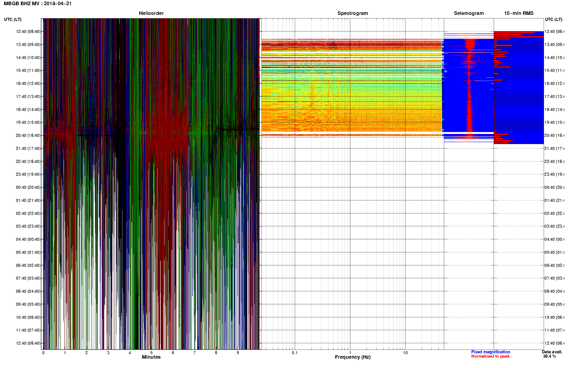The height and width of the screenshot is (368, 588).
Task: Click the left '12:40 (08:40)' top time label
Action: pos(28,32)
